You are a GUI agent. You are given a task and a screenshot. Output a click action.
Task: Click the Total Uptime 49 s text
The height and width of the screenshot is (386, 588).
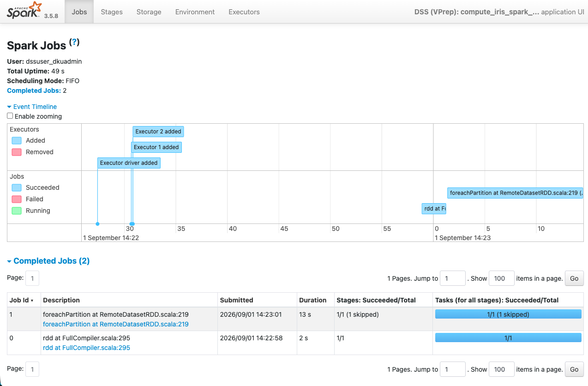[36, 71]
